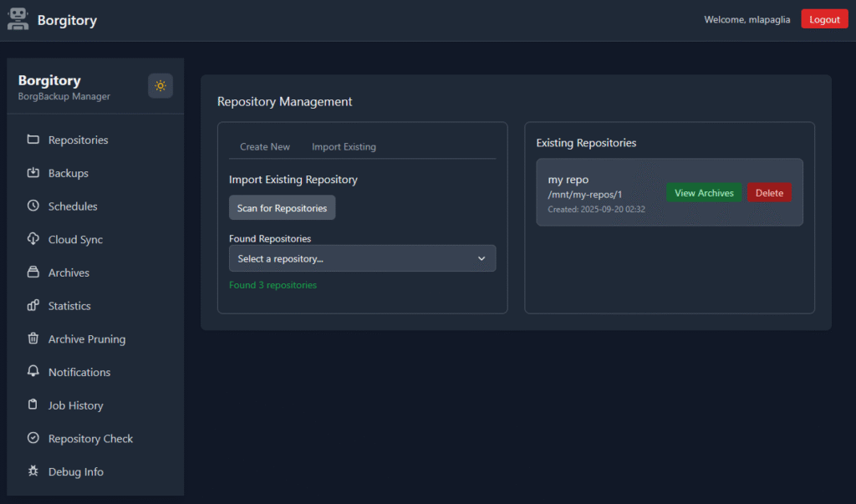856x504 pixels.
Task: Open the Repositories section via its folder icon
Action: pyautogui.click(x=32, y=140)
